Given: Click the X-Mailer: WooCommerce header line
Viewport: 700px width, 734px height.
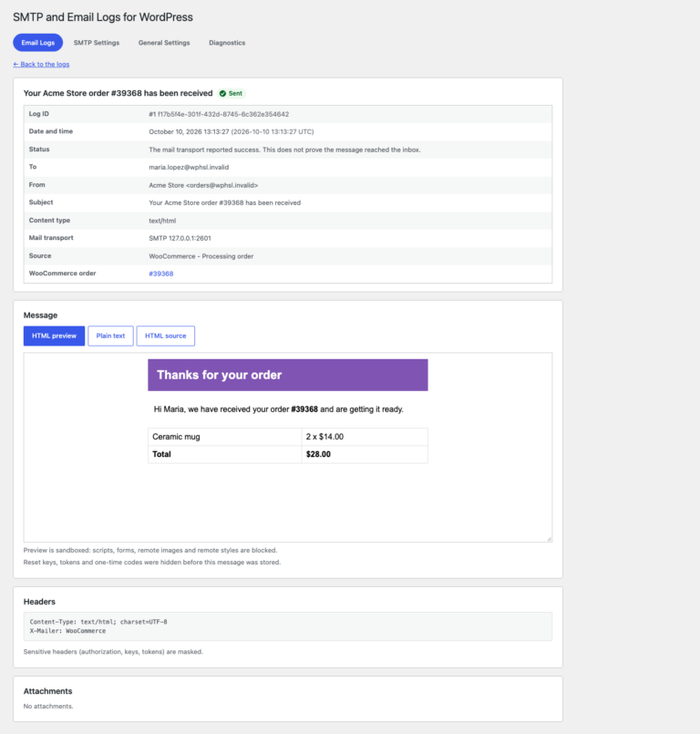Looking at the screenshot, I should [67, 631].
